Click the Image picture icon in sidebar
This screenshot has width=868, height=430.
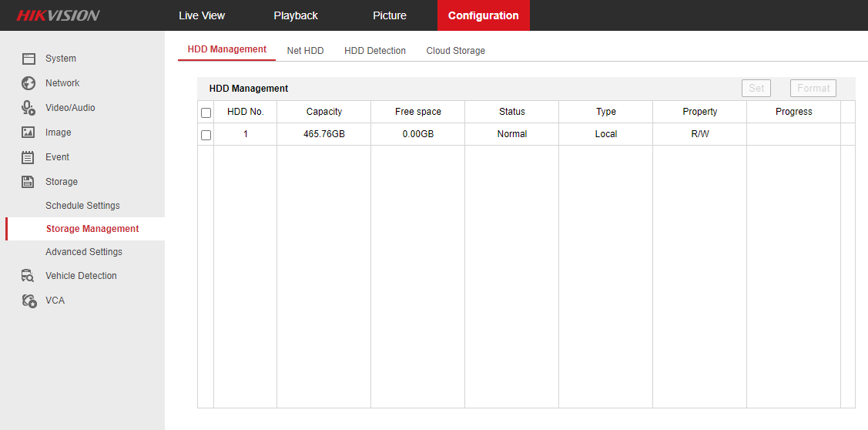click(x=28, y=133)
